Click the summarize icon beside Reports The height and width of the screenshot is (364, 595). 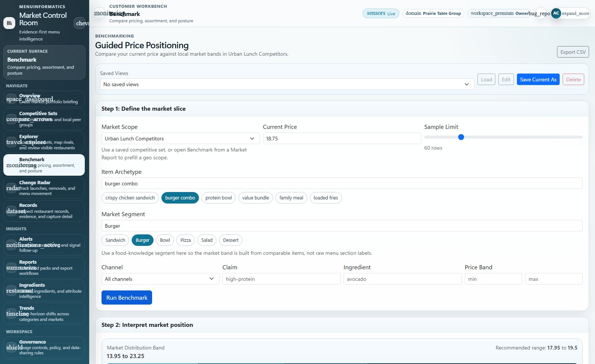tap(11, 268)
